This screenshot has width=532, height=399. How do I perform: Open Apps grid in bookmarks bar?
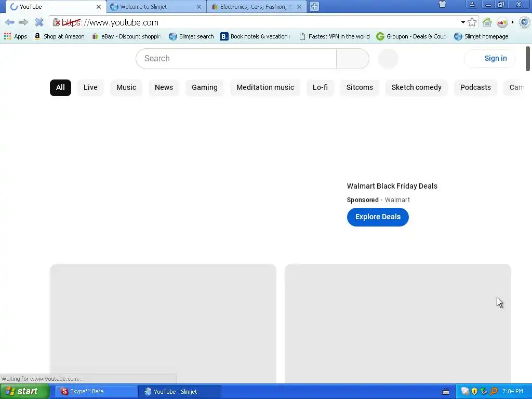pyautogui.click(x=15, y=36)
